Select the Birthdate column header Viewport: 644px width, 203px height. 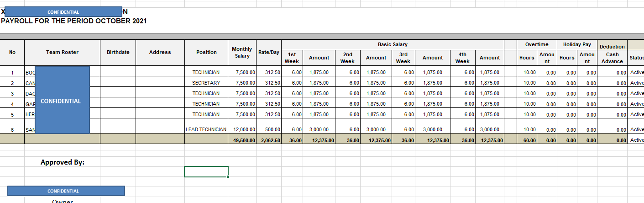pos(118,52)
